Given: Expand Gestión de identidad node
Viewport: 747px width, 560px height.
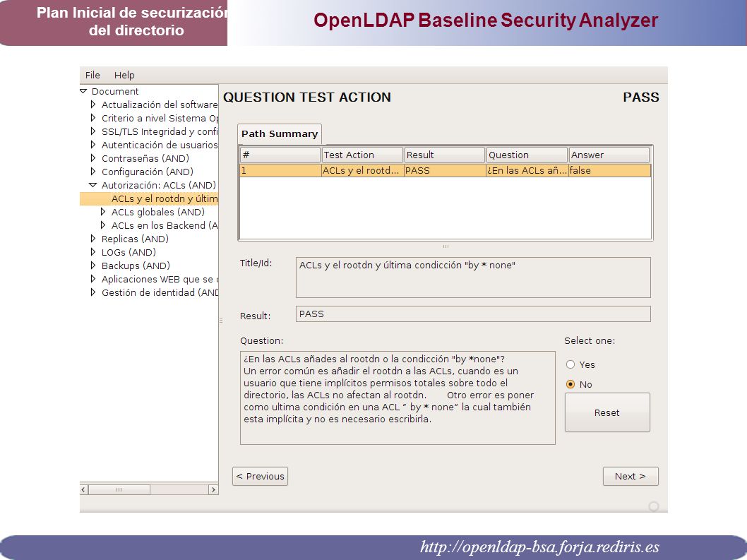Looking at the screenshot, I should coord(93,292).
